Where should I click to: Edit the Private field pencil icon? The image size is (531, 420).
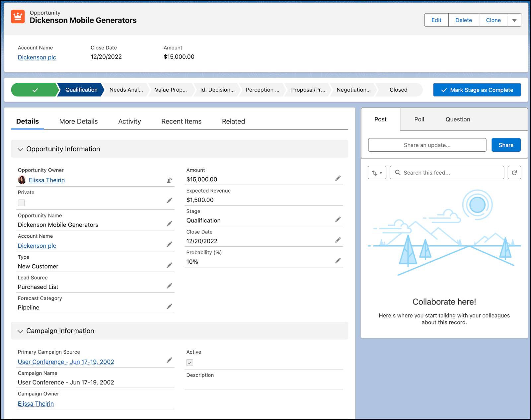169,201
